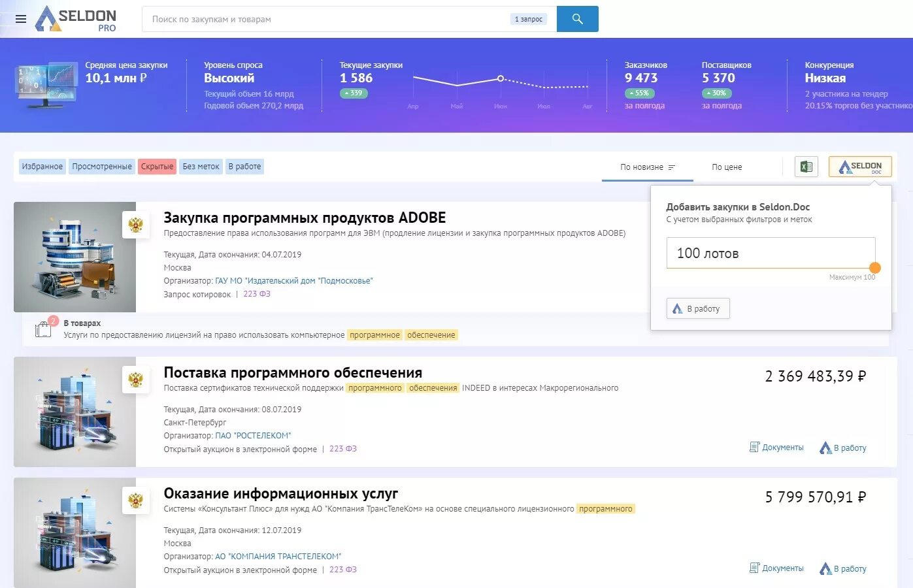Click the Seldon Doc button

860,167
